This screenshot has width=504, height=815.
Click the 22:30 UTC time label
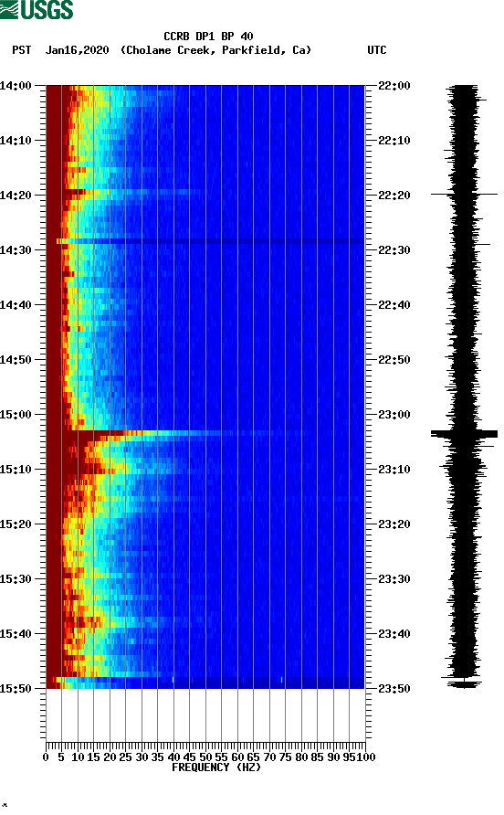[x=394, y=250]
